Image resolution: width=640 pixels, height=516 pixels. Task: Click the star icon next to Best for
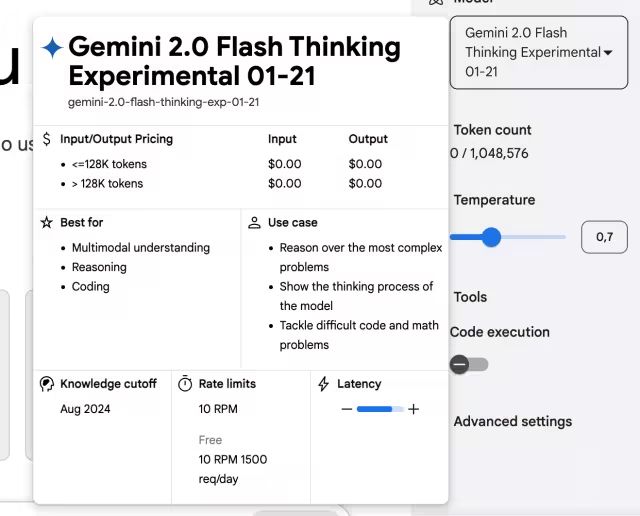[46, 222]
